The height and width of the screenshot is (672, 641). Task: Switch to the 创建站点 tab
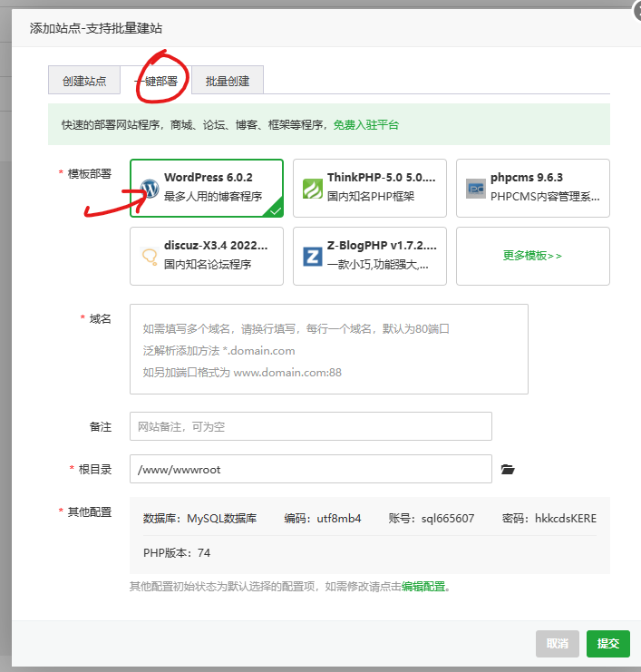(84, 81)
